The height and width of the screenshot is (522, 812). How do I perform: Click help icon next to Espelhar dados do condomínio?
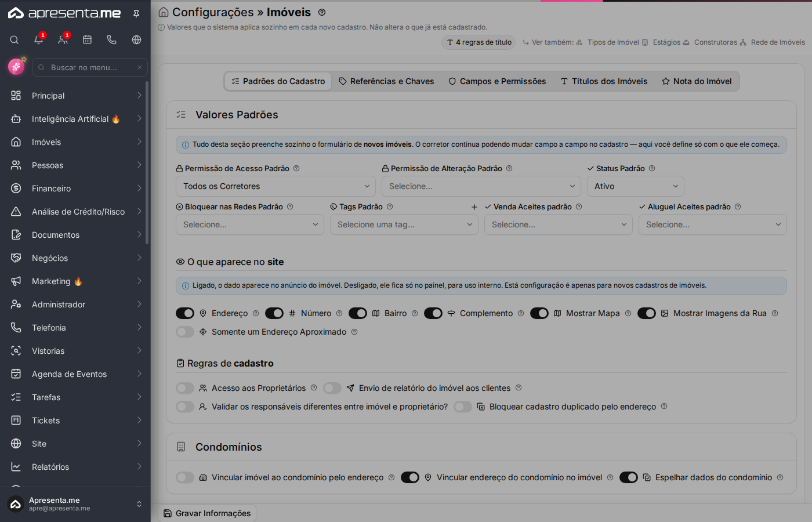coord(780,477)
